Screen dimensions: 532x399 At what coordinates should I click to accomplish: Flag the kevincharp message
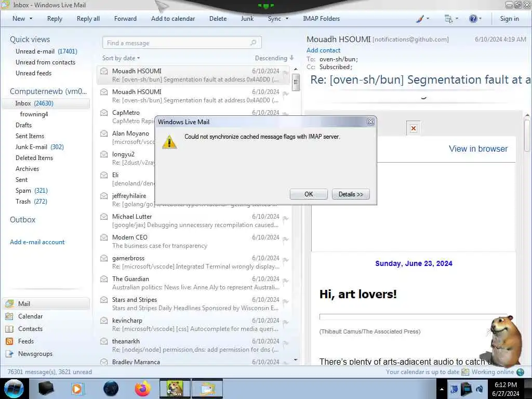pyautogui.click(x=286, y=322)
